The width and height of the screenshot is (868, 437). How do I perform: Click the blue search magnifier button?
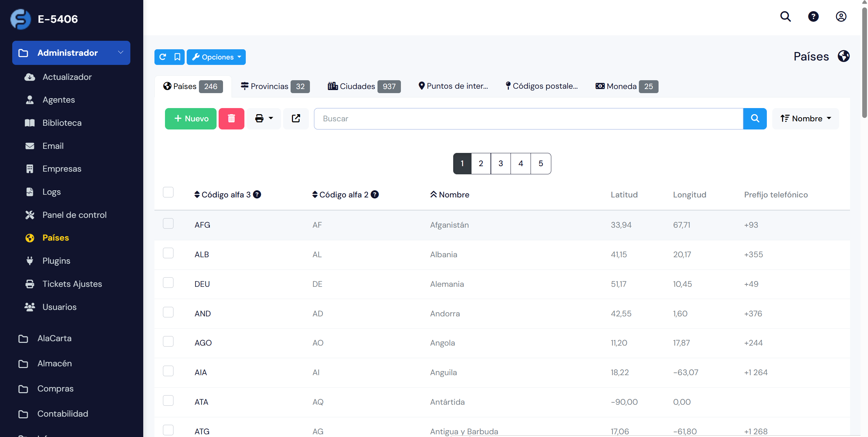(755, 119)
